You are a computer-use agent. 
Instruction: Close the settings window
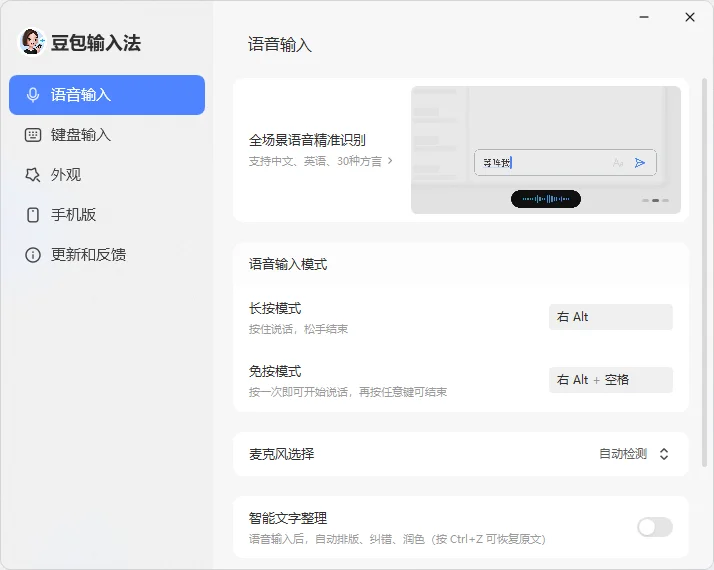(690, 17)
